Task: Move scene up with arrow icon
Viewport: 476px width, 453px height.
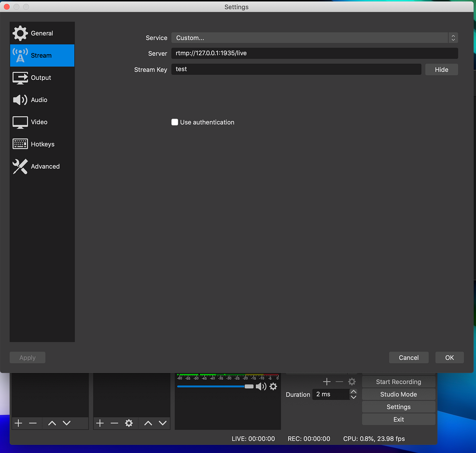Action: coord(52,423)
